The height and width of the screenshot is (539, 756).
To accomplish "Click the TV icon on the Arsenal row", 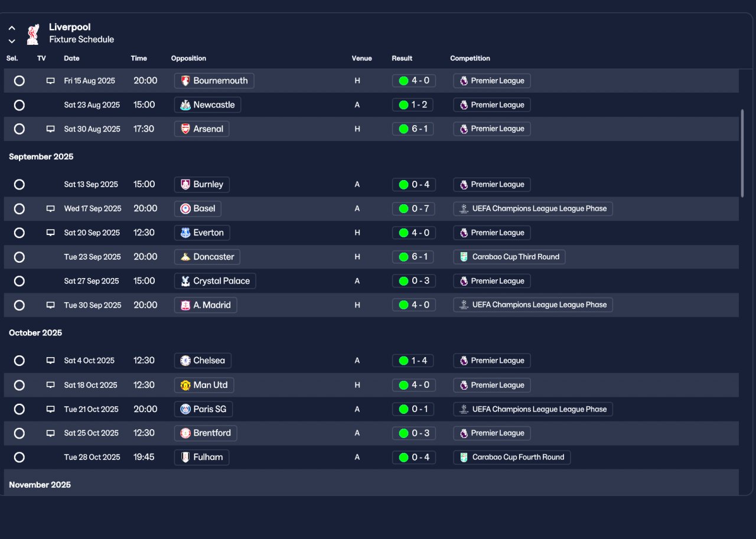I will click(51, 129).
